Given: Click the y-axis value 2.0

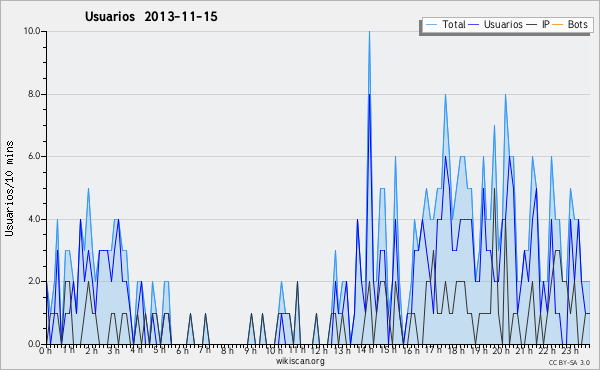Looking at the screenshot, I should (34, 281).
